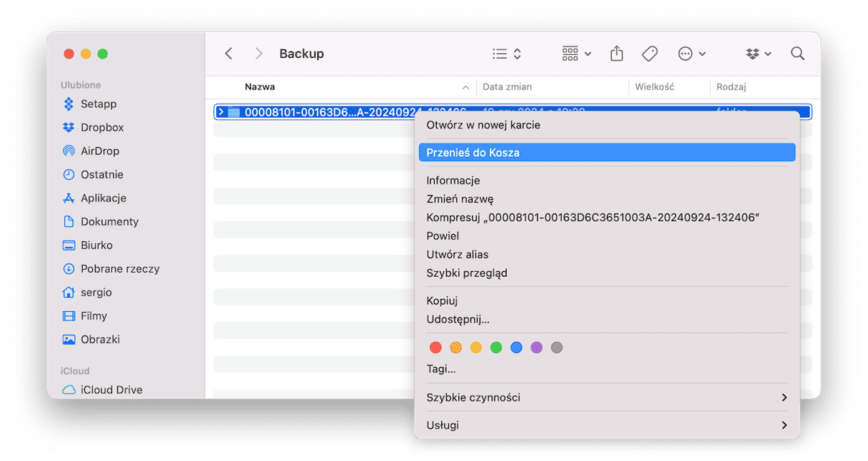
Task: Click Informacje in the context menu
Action: pos(453,181)
